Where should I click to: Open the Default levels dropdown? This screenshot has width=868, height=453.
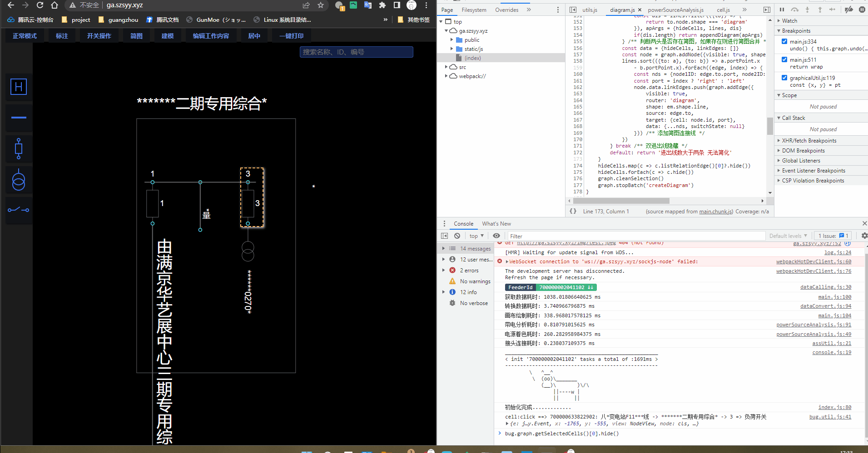click(x=788, y=236)
